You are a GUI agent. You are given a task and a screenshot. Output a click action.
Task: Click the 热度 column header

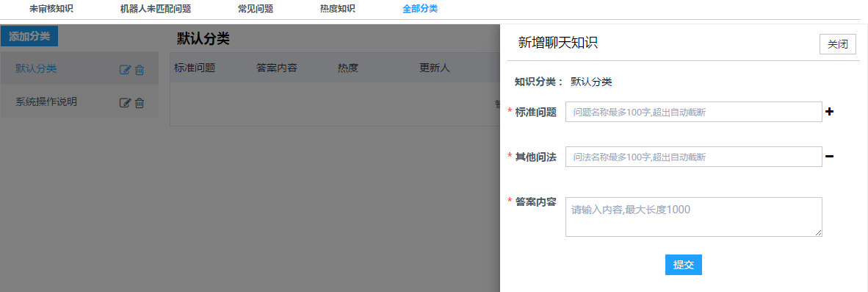348,68
